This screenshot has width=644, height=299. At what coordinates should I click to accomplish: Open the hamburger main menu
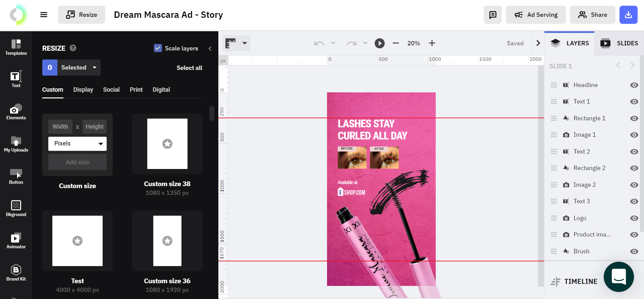pyautogui.click(x=44, y=15)
